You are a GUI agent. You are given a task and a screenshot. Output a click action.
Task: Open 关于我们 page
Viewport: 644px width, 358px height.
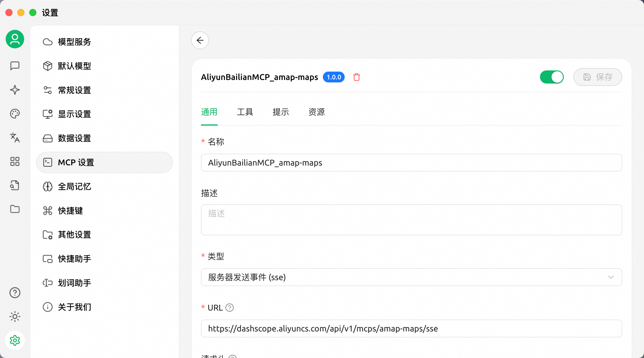click(104, 307)
